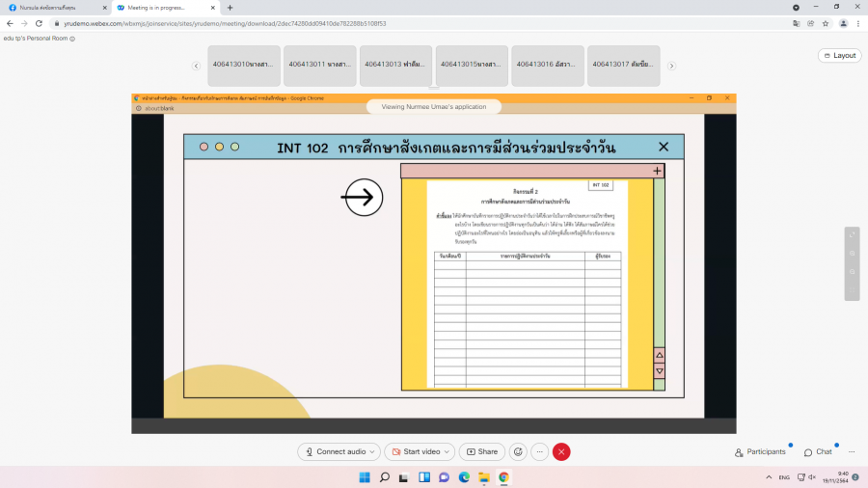Screen dimensions: 868x488
Task: Expand the audio options dropdown arrow
Action: 372,451
